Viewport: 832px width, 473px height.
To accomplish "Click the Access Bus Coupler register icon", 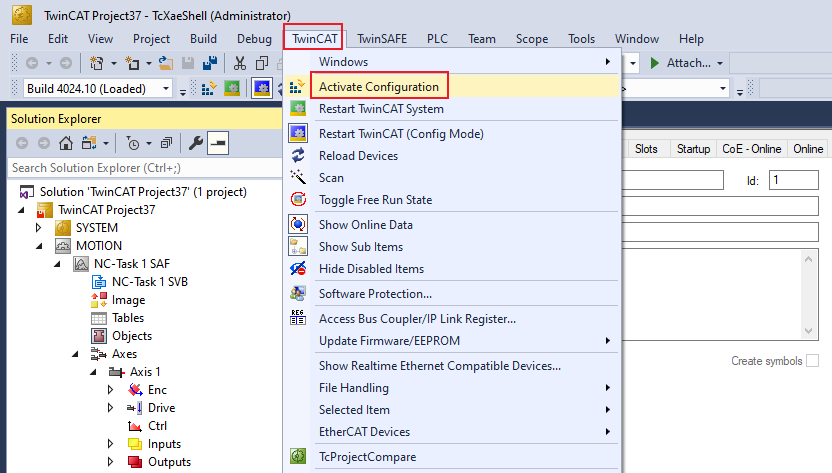I will point(298,317).
